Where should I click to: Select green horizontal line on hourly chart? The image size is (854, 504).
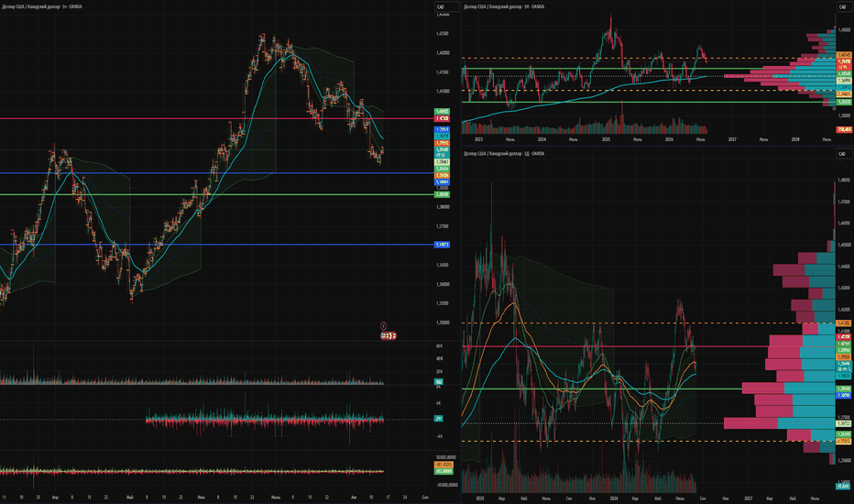pos(217,194)
